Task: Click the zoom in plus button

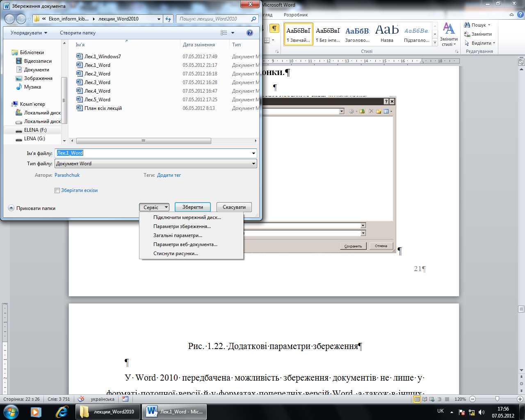Action: tap(520, 399)
